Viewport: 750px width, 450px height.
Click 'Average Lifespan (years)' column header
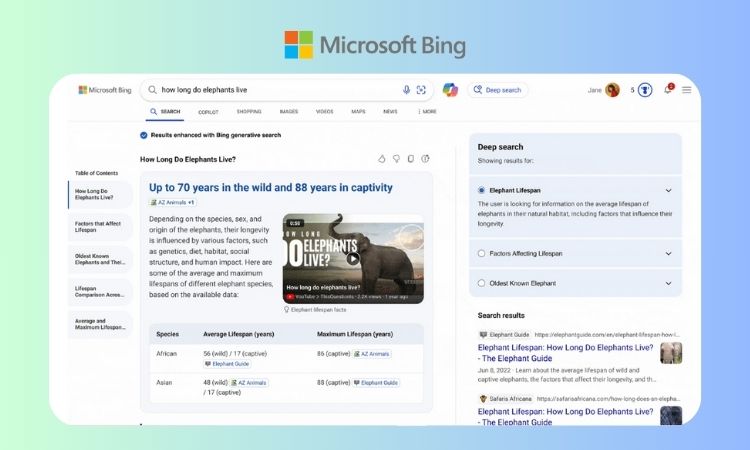tap(239, 334)
